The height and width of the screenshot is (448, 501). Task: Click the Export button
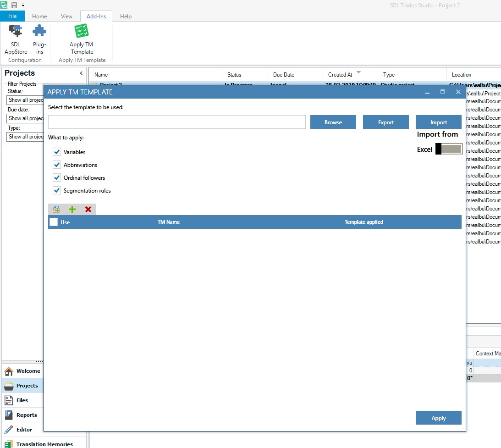[385, 122]
